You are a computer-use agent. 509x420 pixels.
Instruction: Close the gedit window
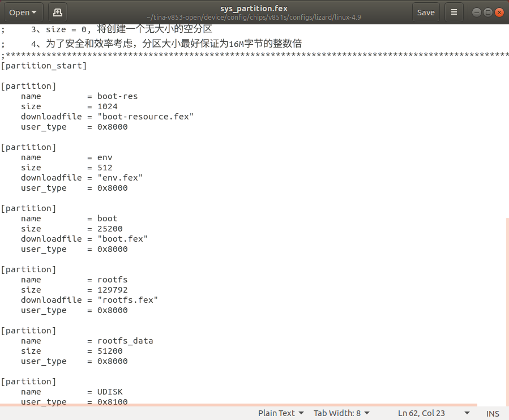pyautogui.click(x=499, y=12)
